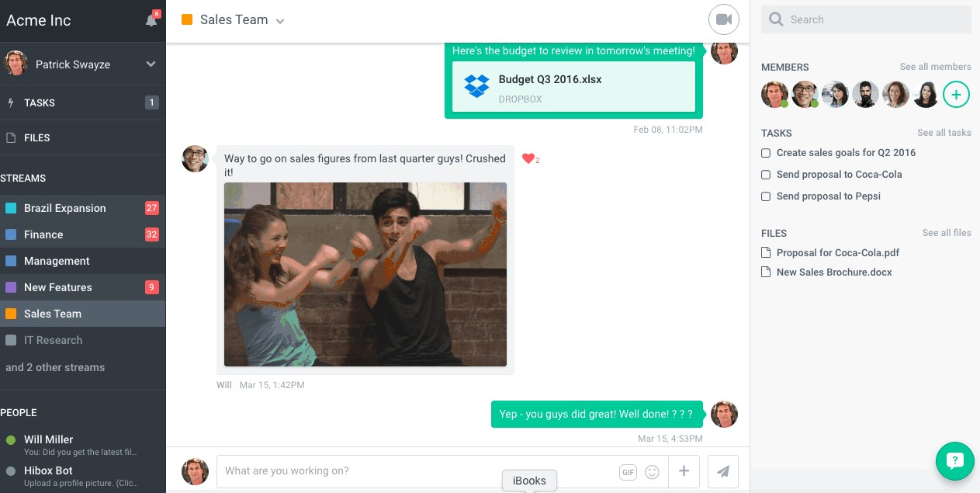Click See all tasks link
The height and width of the screenshot is (493, 980).
click(x=944, y=133)
